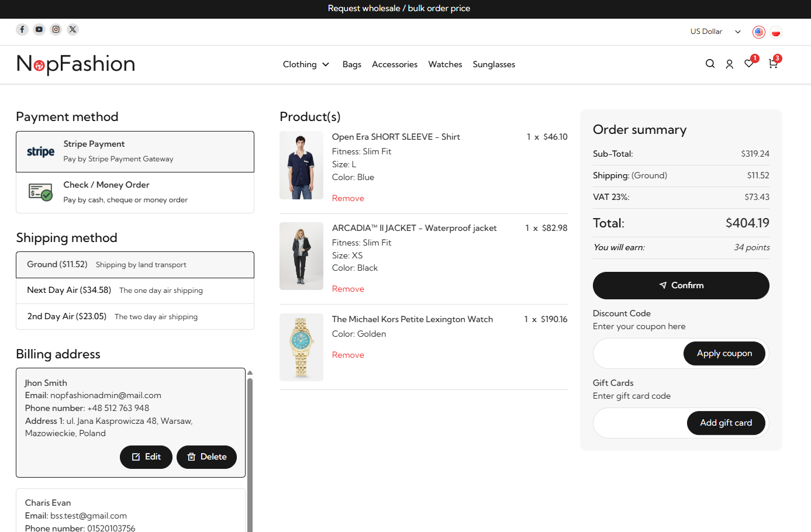Click the shirt price $46.10
811x532 pixels.
555,137
